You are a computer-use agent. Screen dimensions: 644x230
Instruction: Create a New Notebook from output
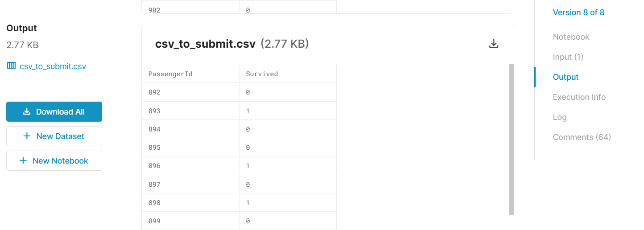pos(54,160)
